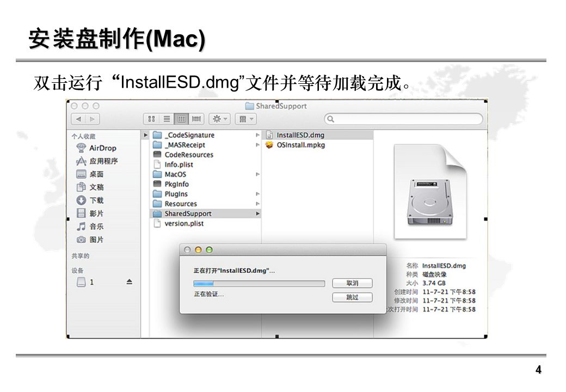Image resolution: width=566 pixels, height=392 pixels.
Task: Click 个人收藏 sidebar heading
Action: coord(83,136)
